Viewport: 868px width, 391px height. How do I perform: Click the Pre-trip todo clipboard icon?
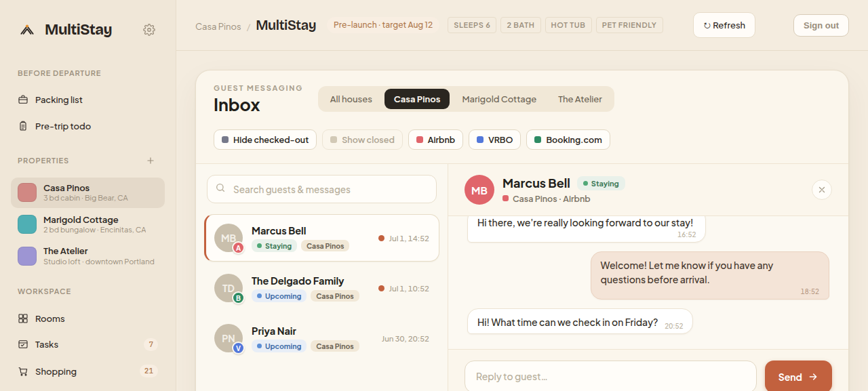pyautogui.click(x=23, y=126)
